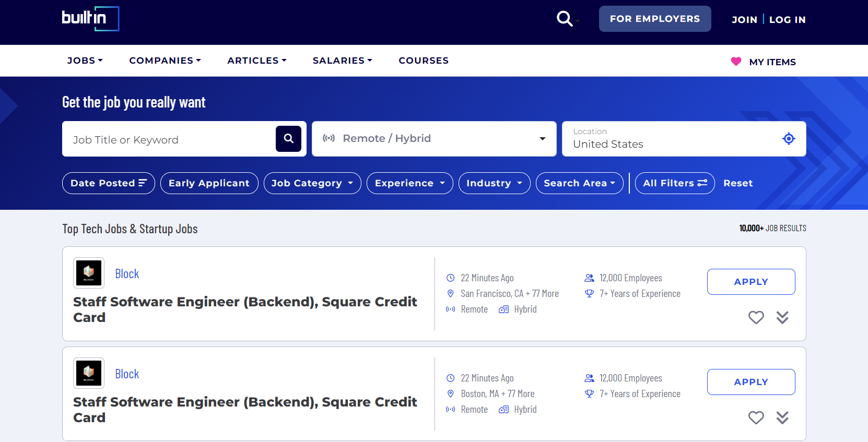
Task: Open the Salaries menu
Action: pyautogui.click(x=343, y=61)
